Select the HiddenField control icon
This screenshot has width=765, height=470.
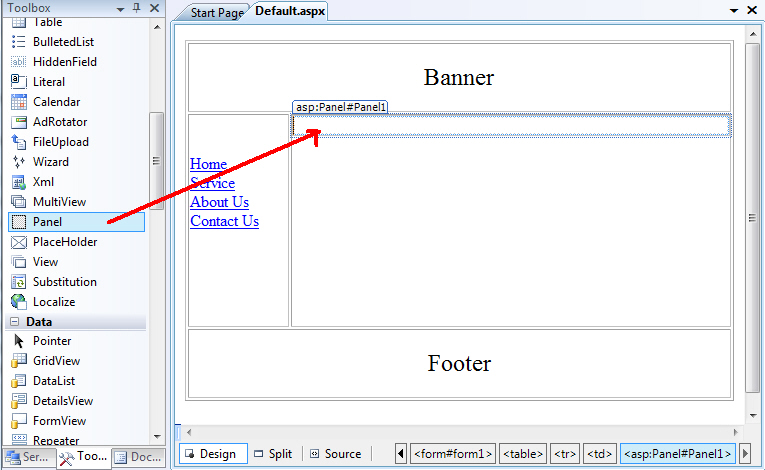point(19,61)
